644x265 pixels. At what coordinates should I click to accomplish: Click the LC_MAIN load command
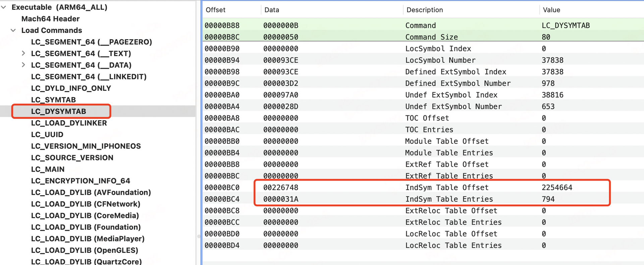click(x=48, y=169)
